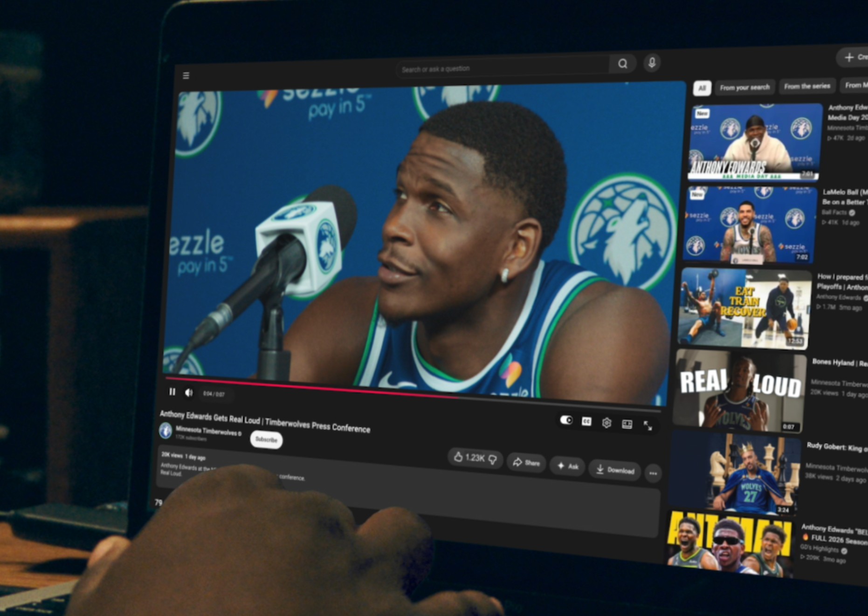
Task: Enter fullscreen mode
Action: [x=648, y=425]
